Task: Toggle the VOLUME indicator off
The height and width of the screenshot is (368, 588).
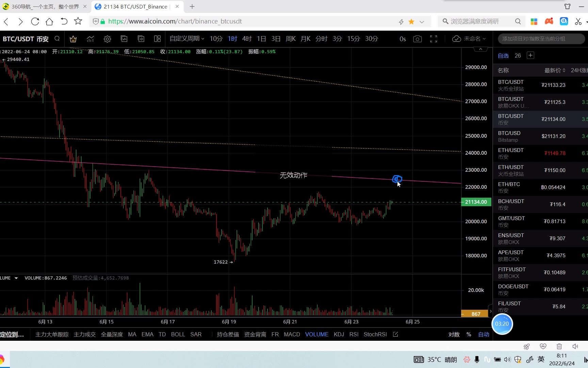Action: click(x=317, y=334)
